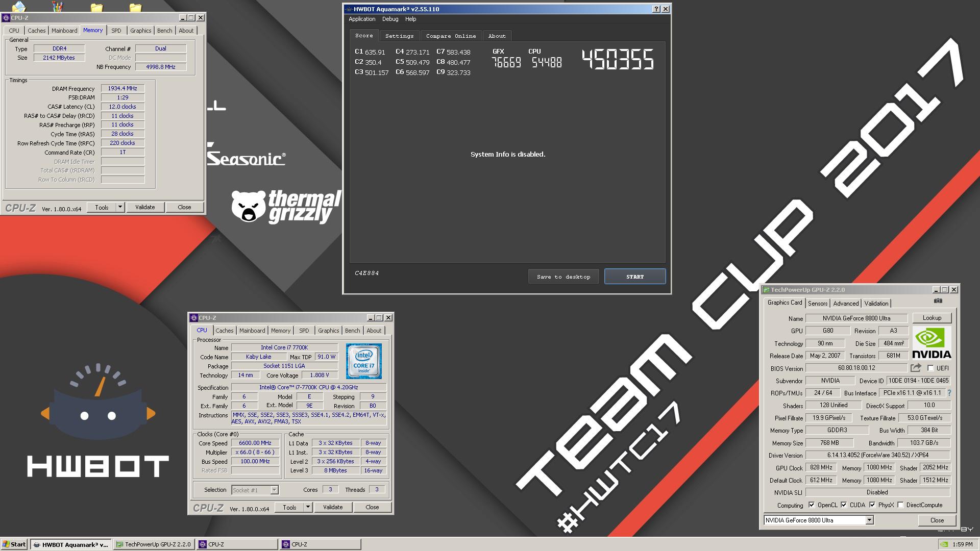Open Mainboard tab in CPU-Z CPU window

pyautogui.click(x=252, y=331)
